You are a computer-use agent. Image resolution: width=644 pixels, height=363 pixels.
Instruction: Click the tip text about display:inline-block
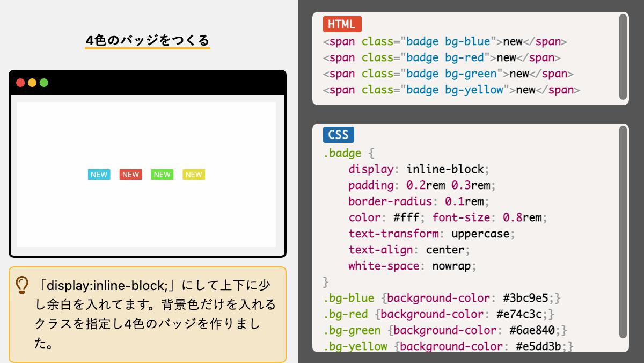pos(155,314)
